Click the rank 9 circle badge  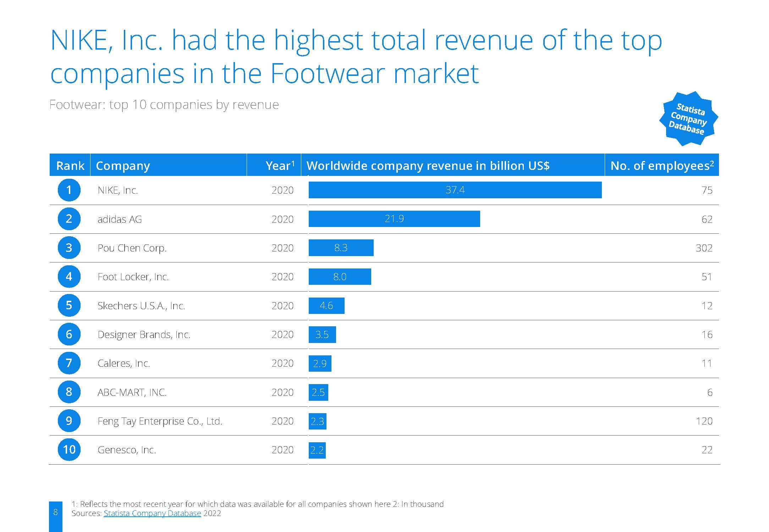pyautogui.click(x=69, y=421)
